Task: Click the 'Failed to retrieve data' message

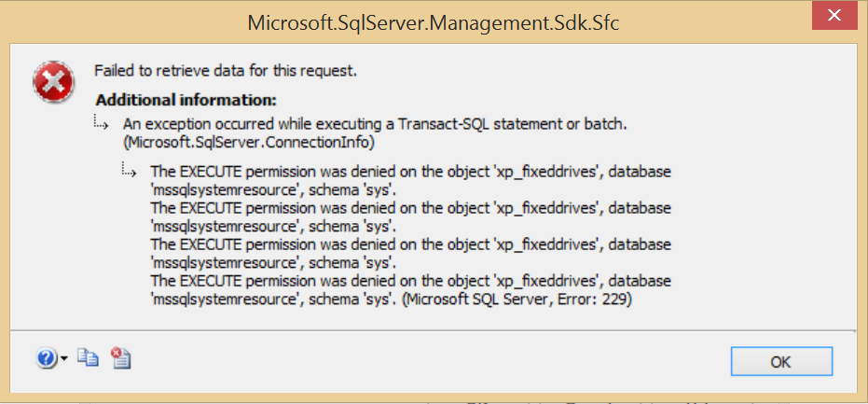Action: pos(226,70)
